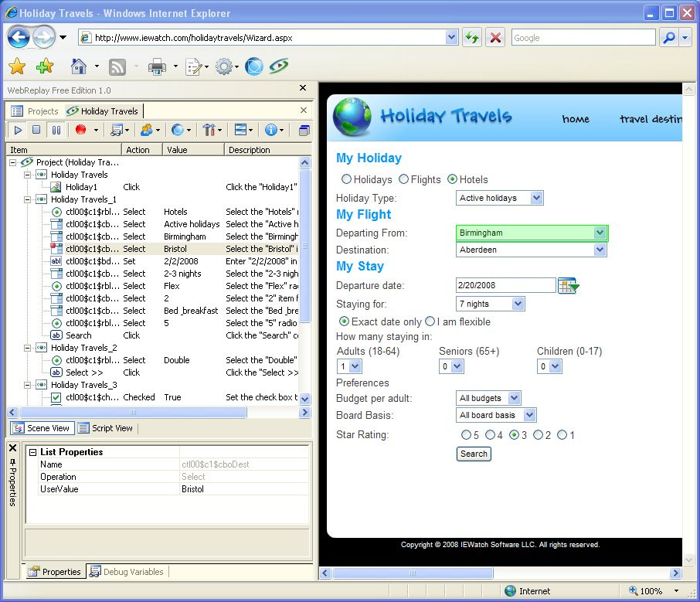The width and height of the screenshot is (700, 602).
Task: Click the Stop replay icon
Action: coord(36,130)
